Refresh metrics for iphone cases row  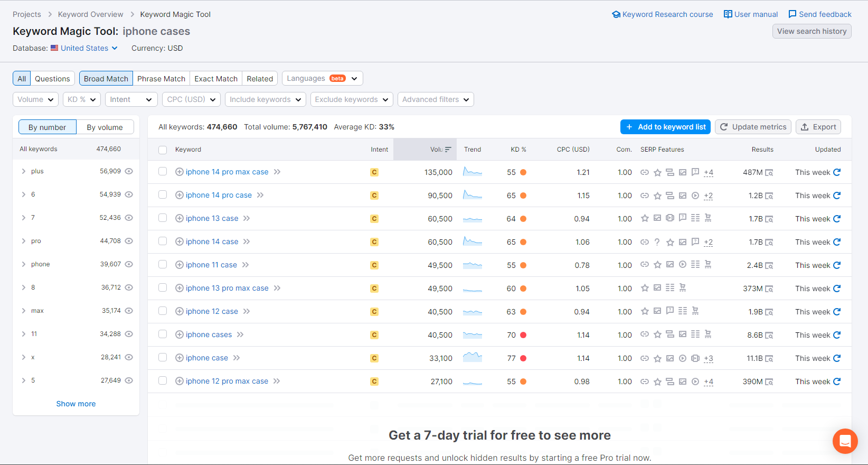click(x=837, y=335)
